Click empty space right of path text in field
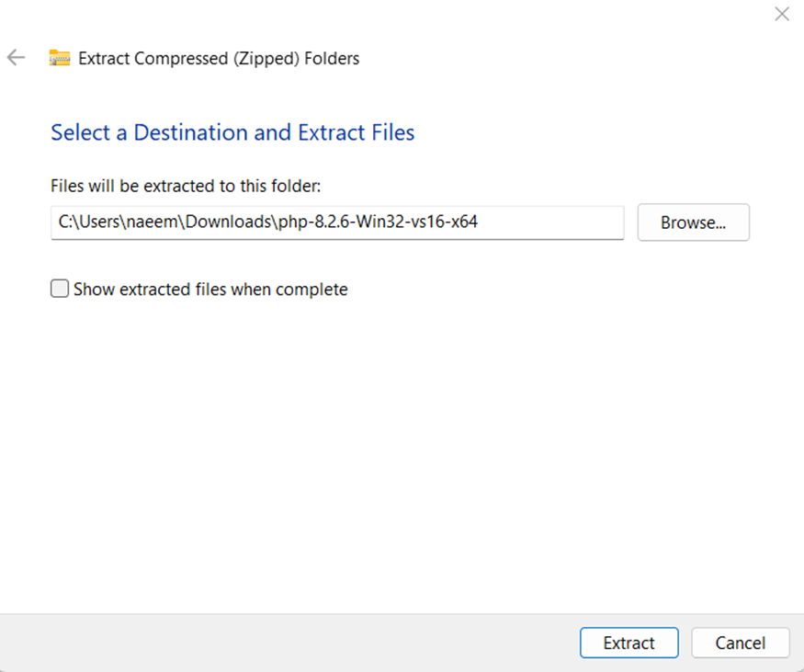This screenshot has width=804, height=672. point(551,222)
